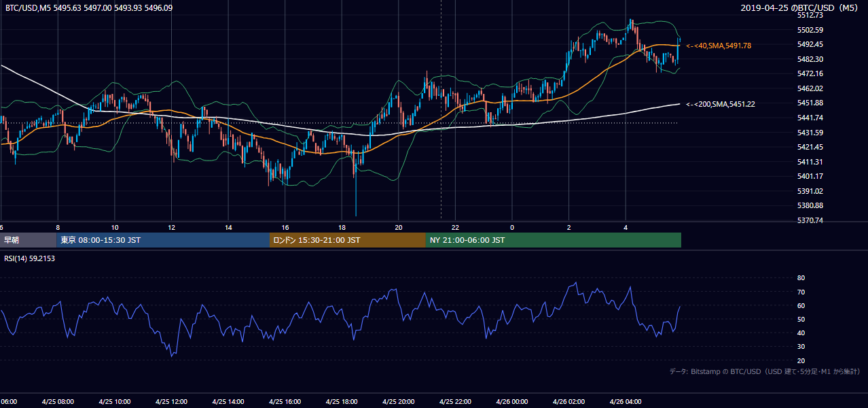
Task: Click the ロンドン 15:30-21:00 JST session bar
Action: (348, 240)
